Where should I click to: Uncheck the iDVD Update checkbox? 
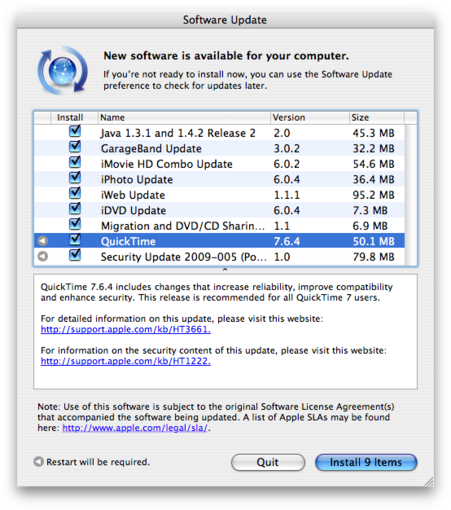coord(75,208)
